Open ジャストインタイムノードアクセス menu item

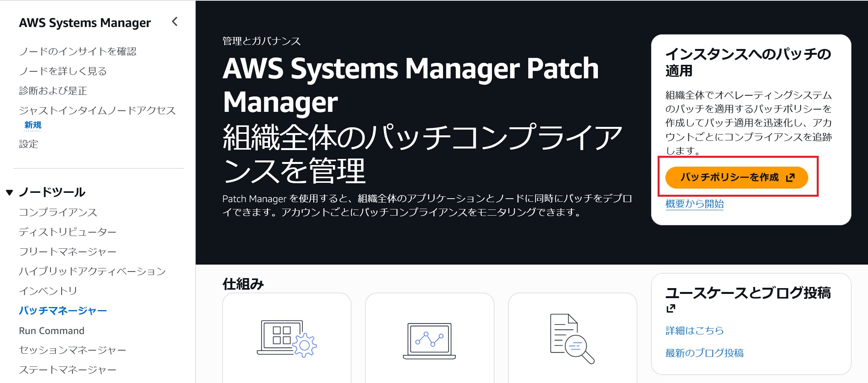97,111
